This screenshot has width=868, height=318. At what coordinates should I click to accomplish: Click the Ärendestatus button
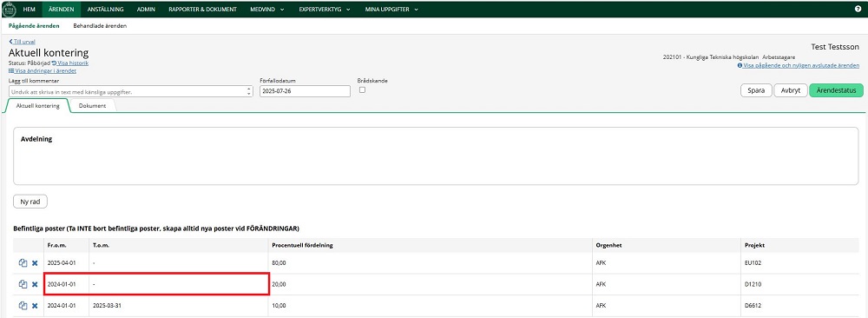(x=836, y=90)
